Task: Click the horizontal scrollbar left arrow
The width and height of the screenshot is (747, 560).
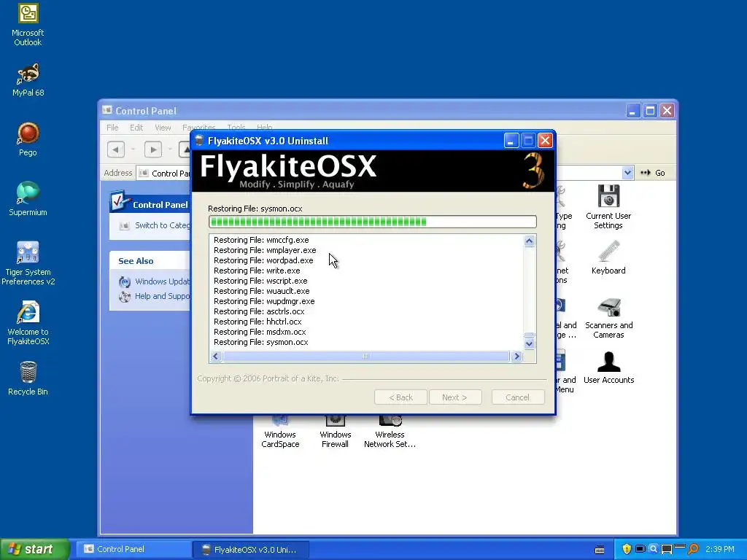Action: point(216,356)
